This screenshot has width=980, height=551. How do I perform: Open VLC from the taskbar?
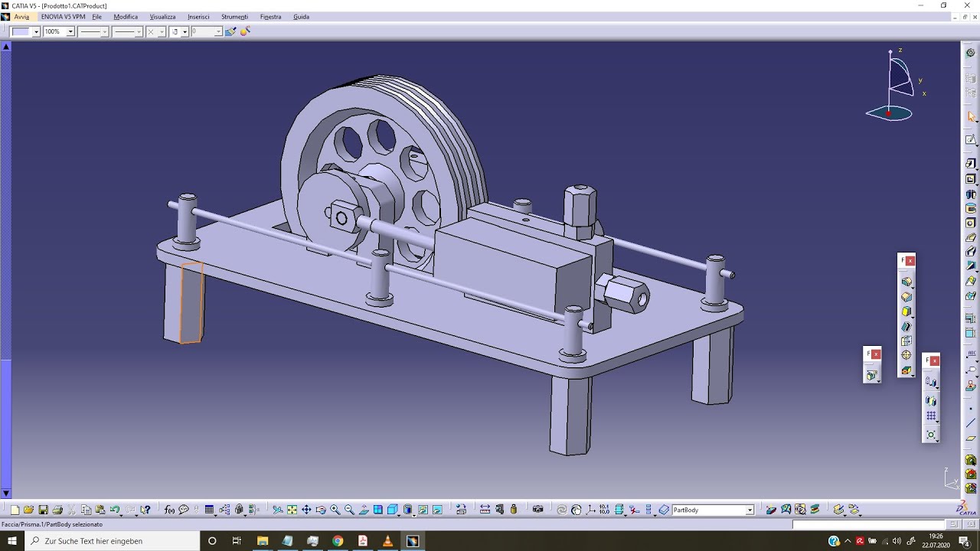pyautogui.click(x=387, y=541)
